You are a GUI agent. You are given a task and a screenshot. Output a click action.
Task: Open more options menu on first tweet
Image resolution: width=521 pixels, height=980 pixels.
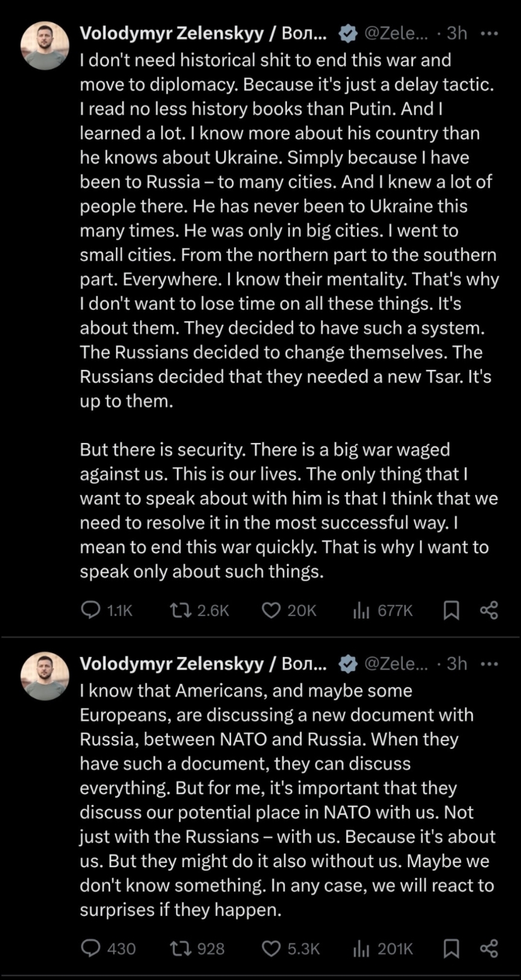489,33
